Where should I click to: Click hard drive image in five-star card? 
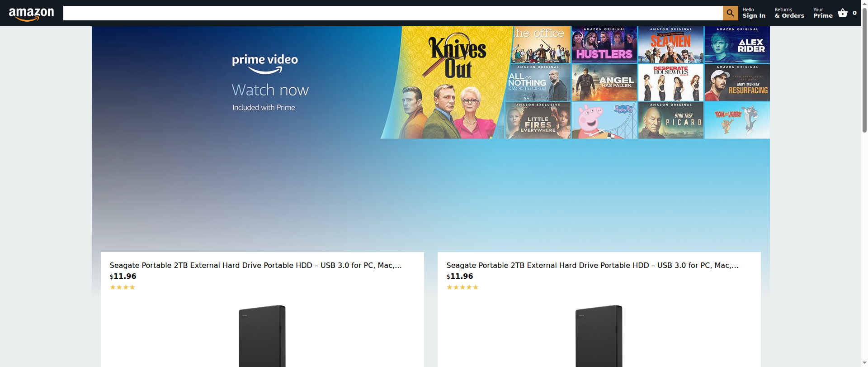click(599, 336)
